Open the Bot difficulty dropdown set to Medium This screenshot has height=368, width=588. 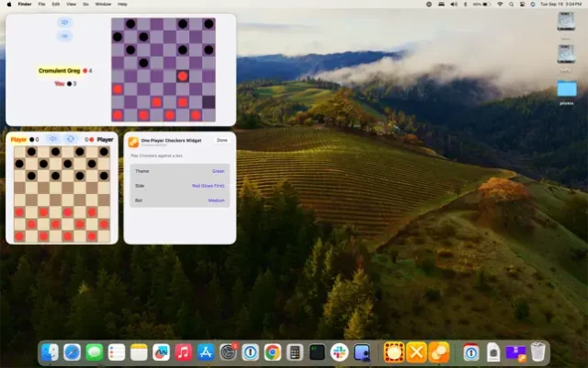click(x=216, y=201)
